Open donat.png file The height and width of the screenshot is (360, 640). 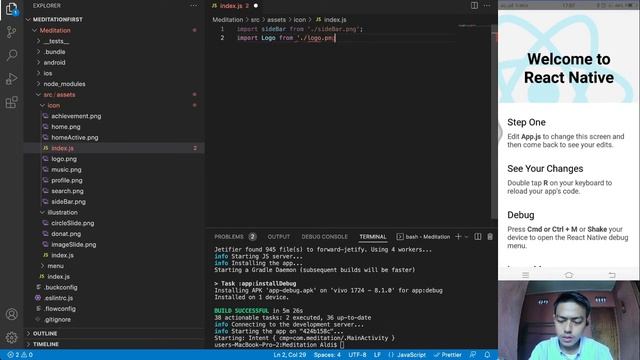click(66, 234)
